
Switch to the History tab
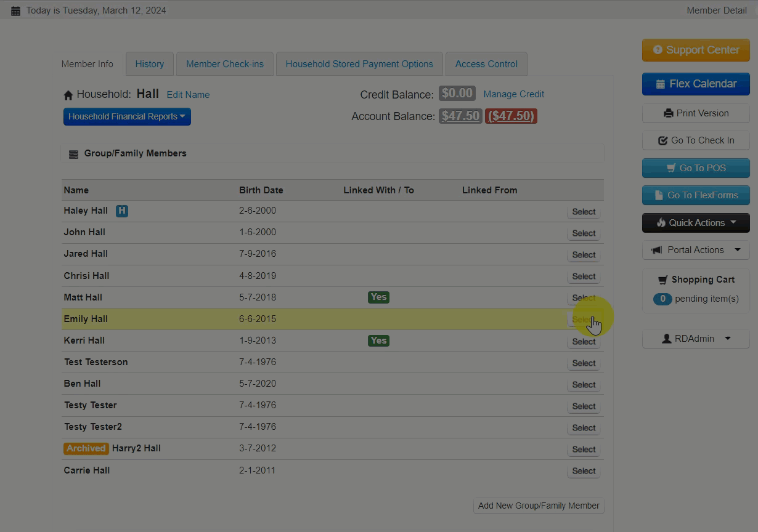tap(150, 64)
